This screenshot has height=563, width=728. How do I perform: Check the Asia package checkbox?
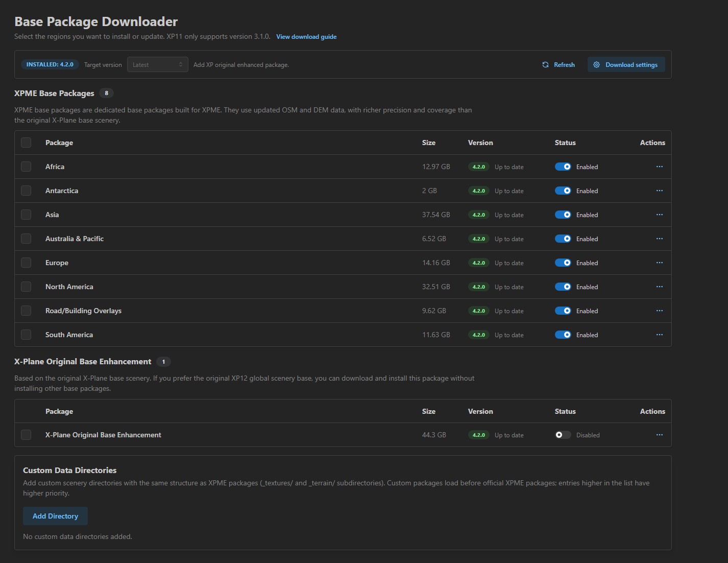point(26,215)
